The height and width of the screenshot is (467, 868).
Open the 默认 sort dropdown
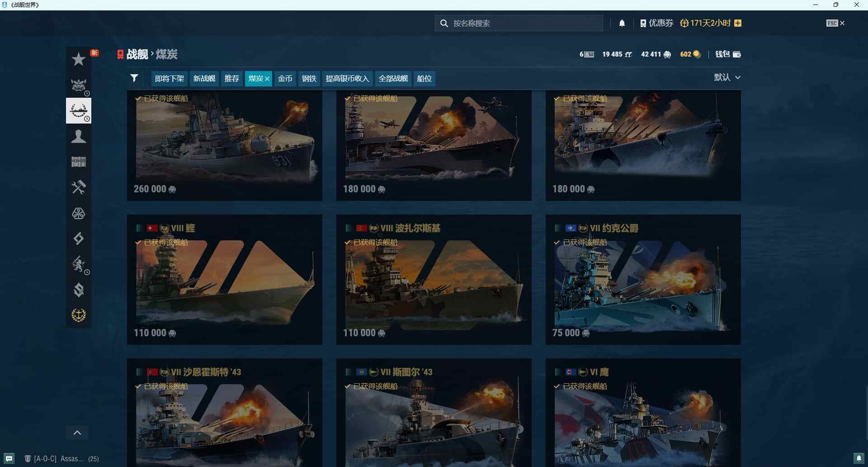pyautogui.click(x=727, y=77)
